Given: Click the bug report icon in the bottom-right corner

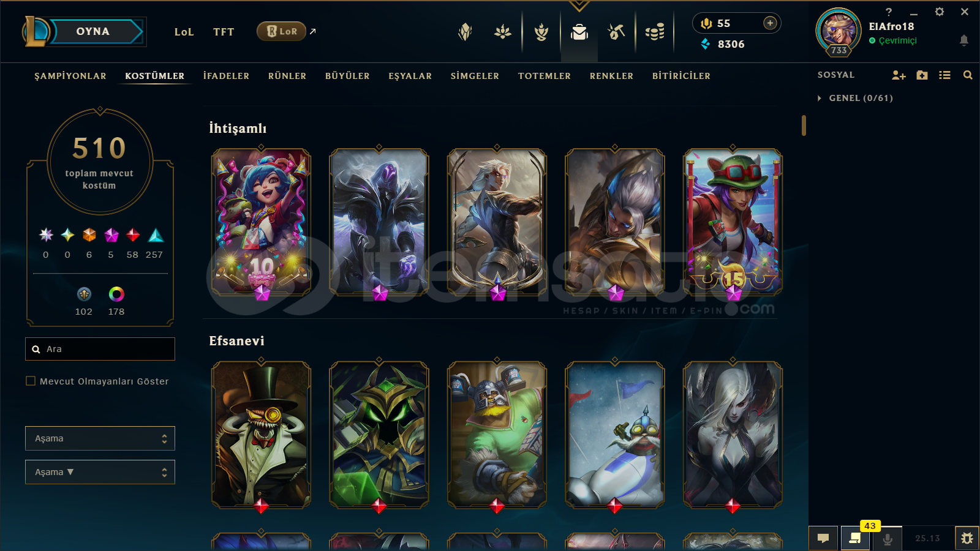Looking at the screenshot, I should pyautogui.click(x=967, y=538).
